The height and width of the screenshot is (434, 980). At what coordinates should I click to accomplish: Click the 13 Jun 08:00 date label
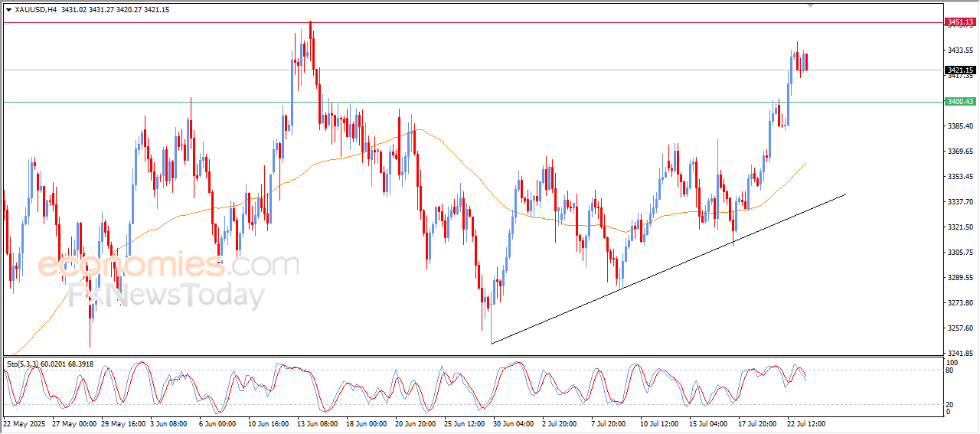318,423
